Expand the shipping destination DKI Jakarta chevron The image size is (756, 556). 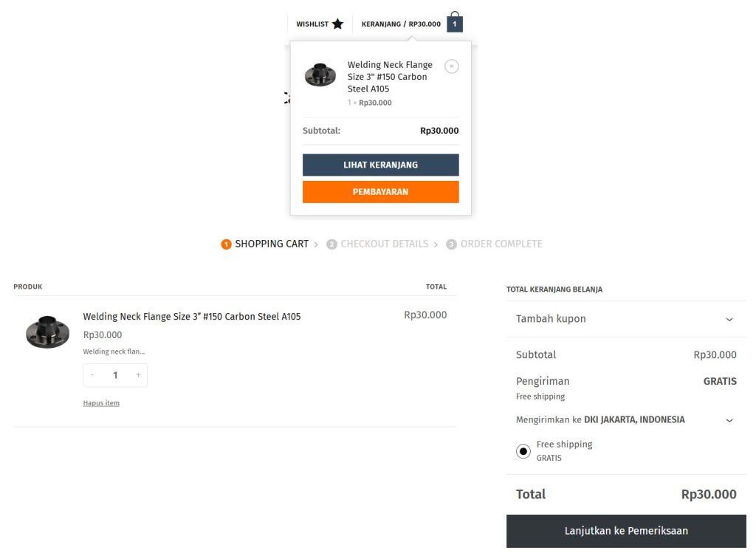point(729,420)
